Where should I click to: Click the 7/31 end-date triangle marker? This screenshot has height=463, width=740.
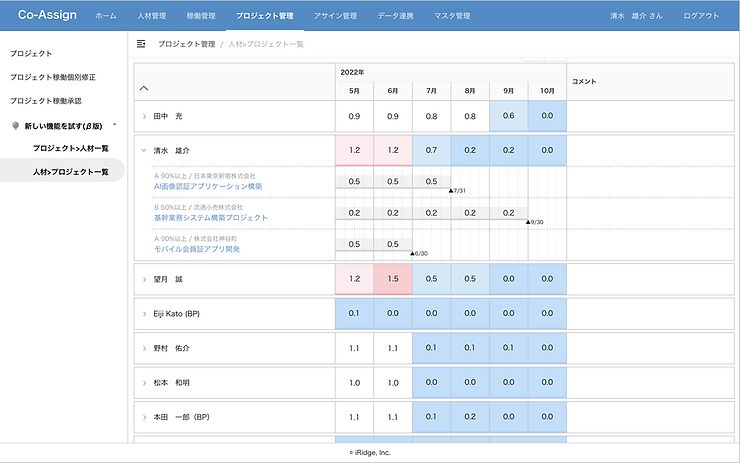coord(451,191)
